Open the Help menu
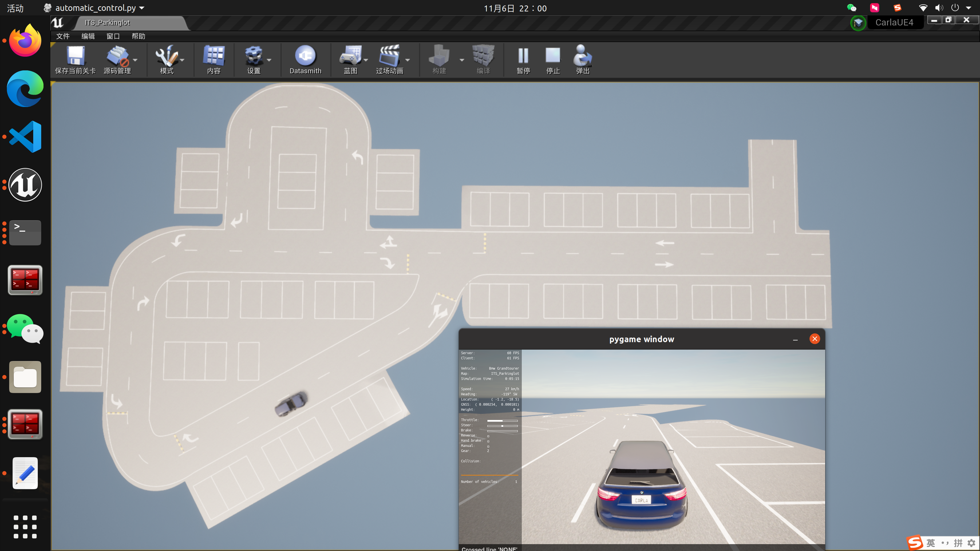Viewport: 980px width, 551px height. (138, 36)
